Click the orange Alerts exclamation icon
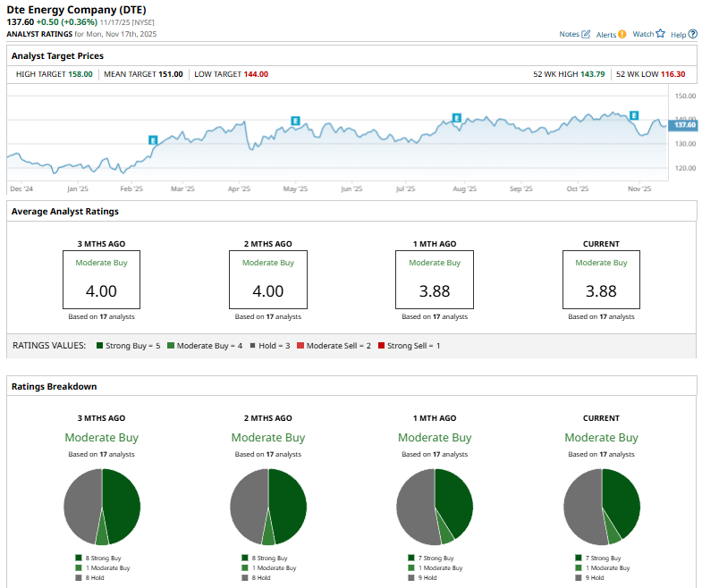702x588 pixels. [x=622, y=34]
